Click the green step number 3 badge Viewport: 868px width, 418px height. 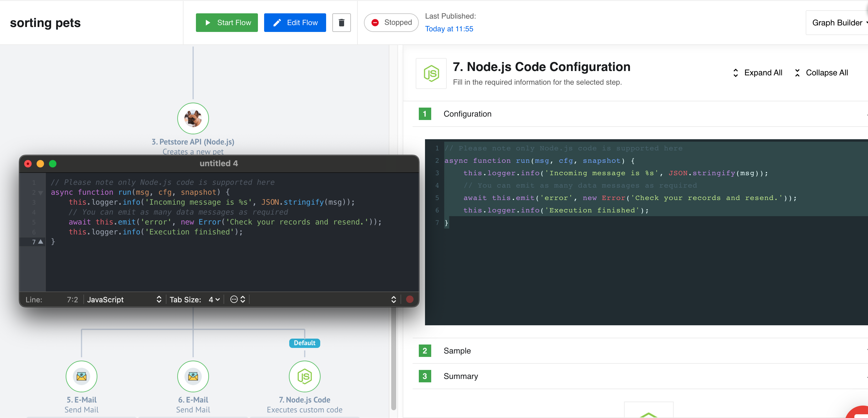click(x=425, y=376)
